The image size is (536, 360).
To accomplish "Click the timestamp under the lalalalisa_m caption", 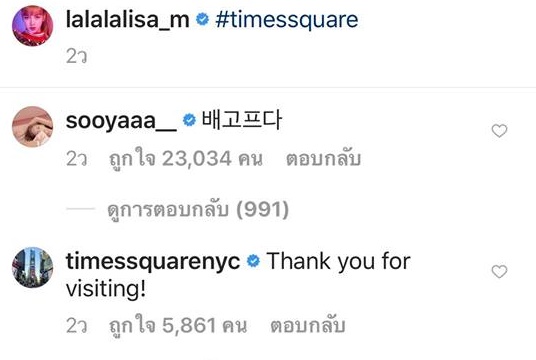I will tap(77, 56).
